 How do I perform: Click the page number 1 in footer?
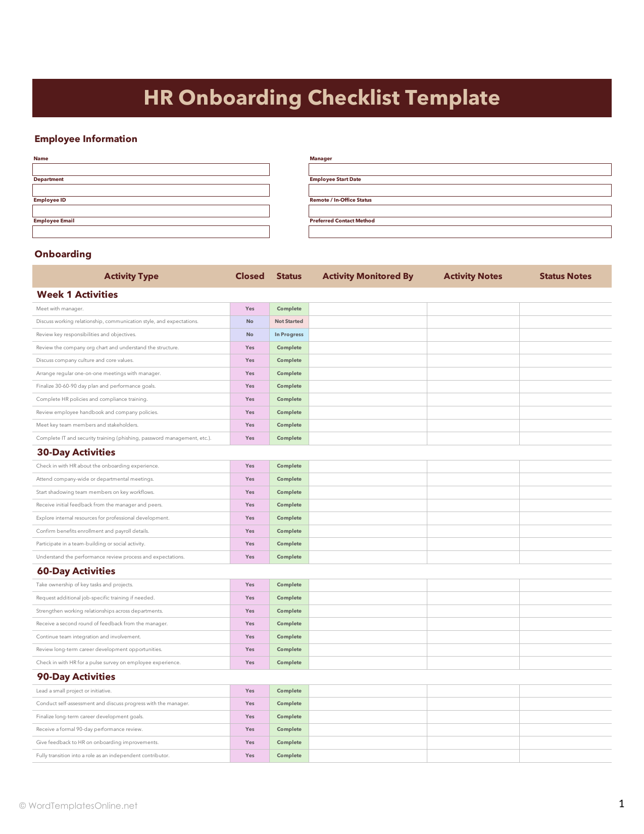click(621, 804)
